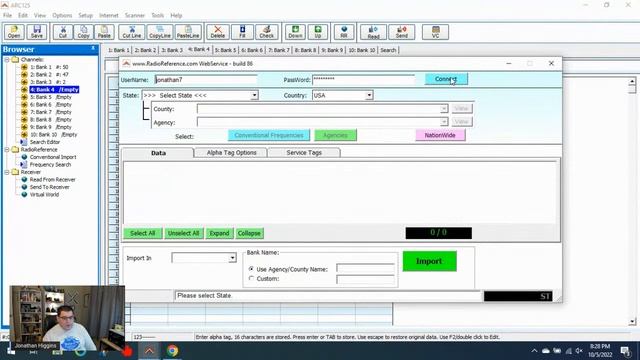The image size is (640, 360).
Task: Click the Unselect All button
Action: point(183,233)
